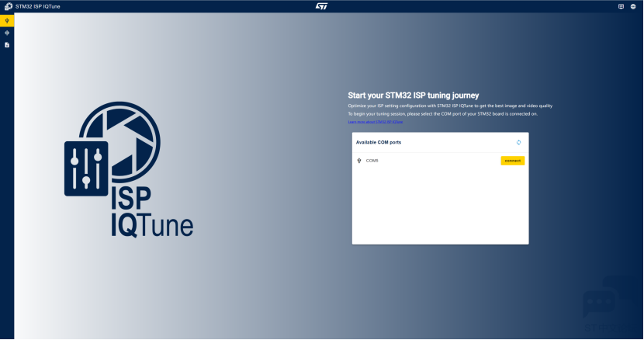This screenshot has width=644, height=340.
Task: Open the monitor display icon in header
Action: [621, 6]
